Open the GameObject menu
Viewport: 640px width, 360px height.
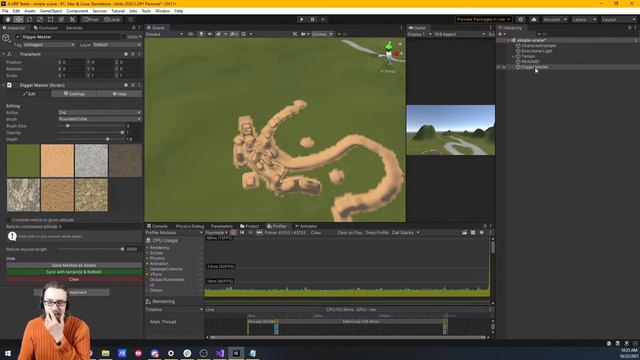click(x=51, y=11)
